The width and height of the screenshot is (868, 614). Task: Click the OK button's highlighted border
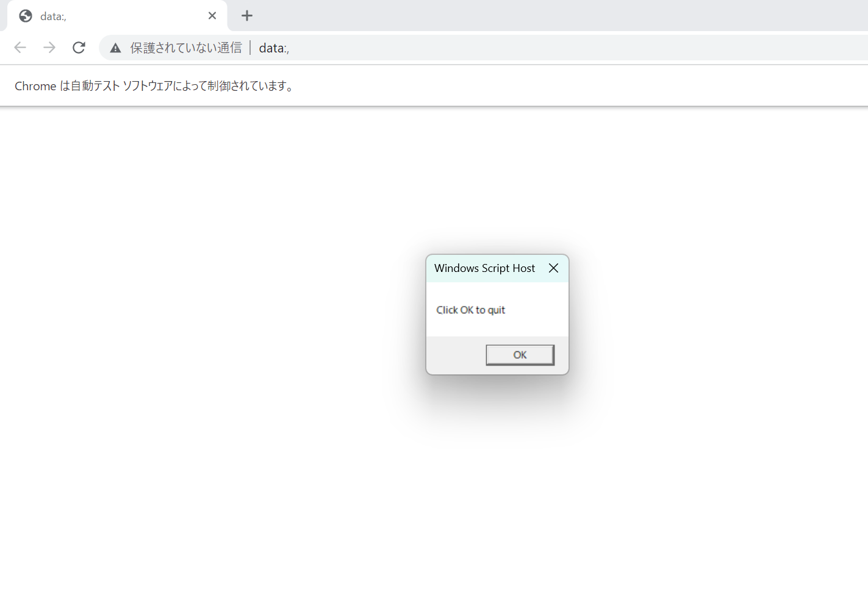point(520,355)
